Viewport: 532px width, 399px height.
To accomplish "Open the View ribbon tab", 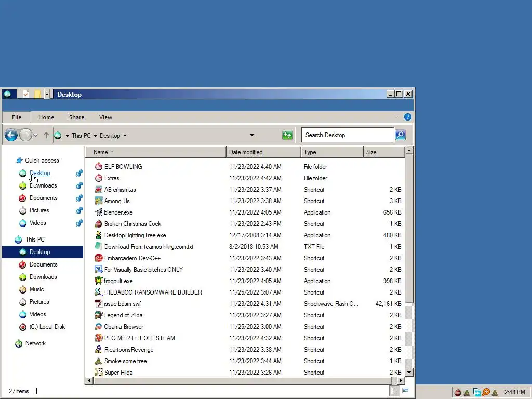I will pyautogui.click(x=105, y=117).
